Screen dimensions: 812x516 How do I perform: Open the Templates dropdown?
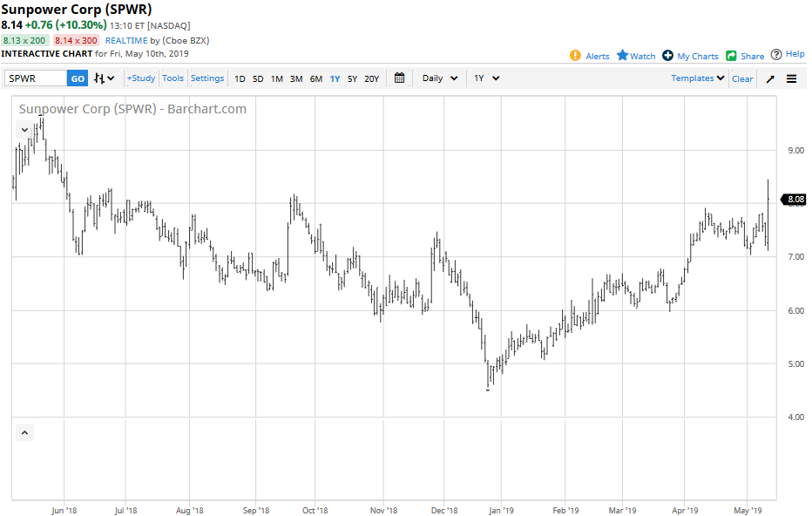tap(697, 78)
